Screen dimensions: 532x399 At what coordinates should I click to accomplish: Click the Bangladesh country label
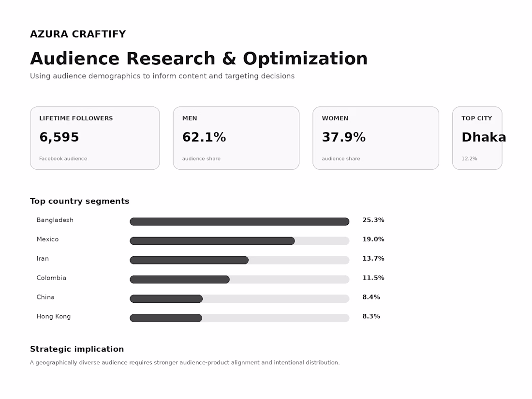55,220
